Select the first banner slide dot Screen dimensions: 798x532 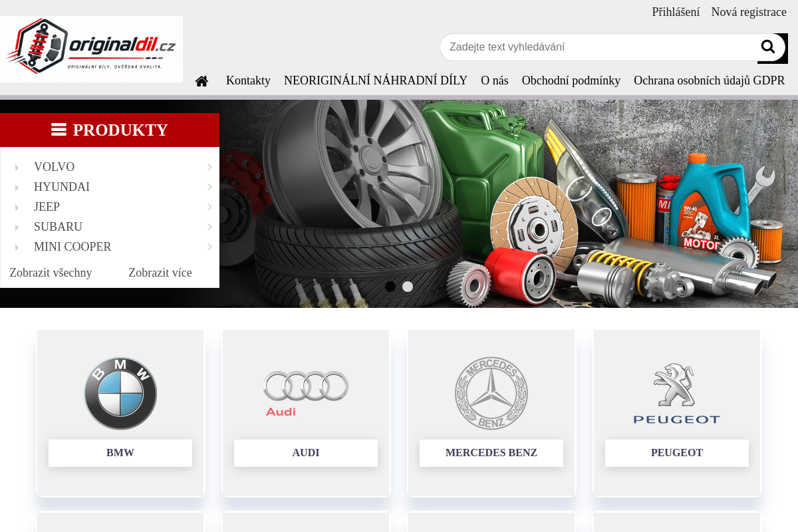(390, 287)
